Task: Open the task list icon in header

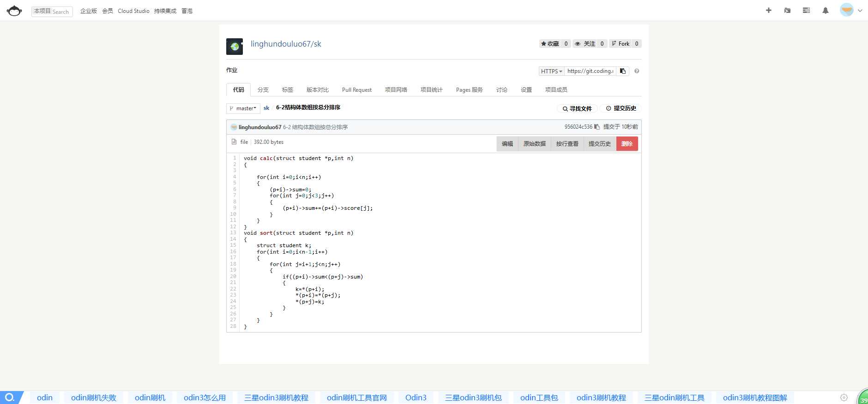Action: click(x=806, y=10)
